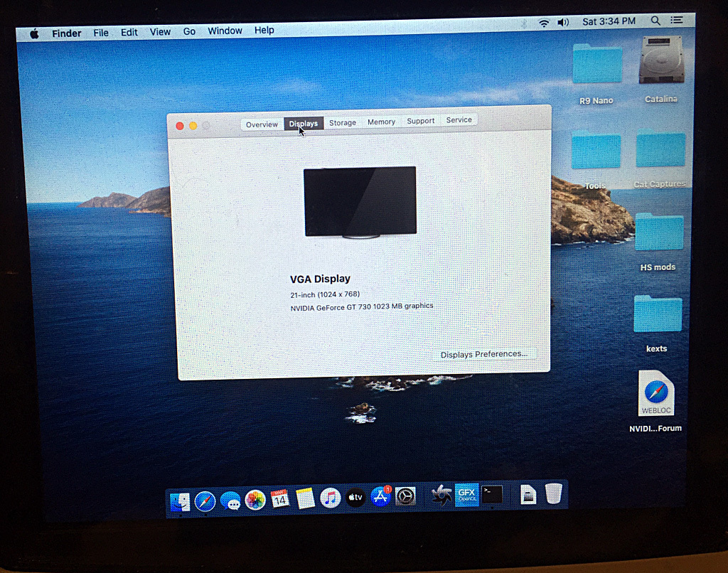The image size is (728, 573).
Task: Open Finder from the Dock
Action: click(180, 501)
